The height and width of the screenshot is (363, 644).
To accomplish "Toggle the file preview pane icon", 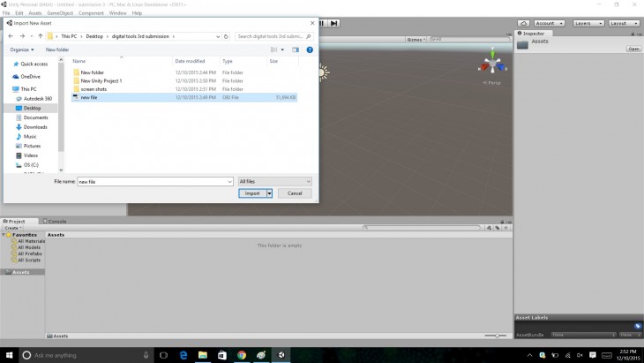I will pos(296,50).
